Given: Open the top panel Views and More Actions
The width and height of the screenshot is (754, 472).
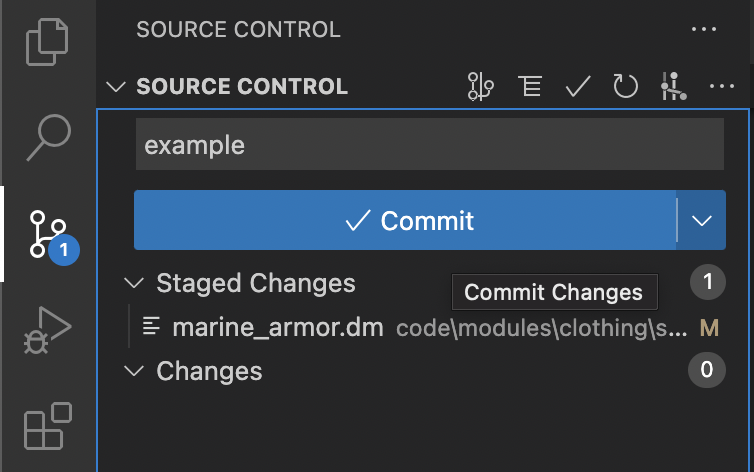Looking at the screenshot, I should pos(704,29).
